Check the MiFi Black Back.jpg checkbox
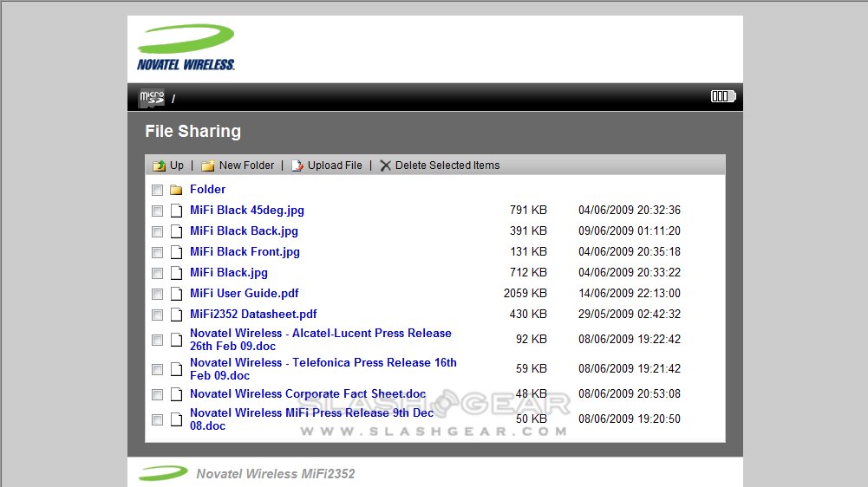 [x=157, y=231]
